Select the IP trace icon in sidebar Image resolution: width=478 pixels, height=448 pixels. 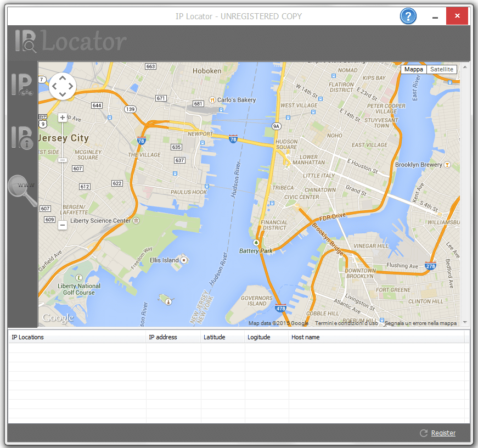click(x=22, y=85)
